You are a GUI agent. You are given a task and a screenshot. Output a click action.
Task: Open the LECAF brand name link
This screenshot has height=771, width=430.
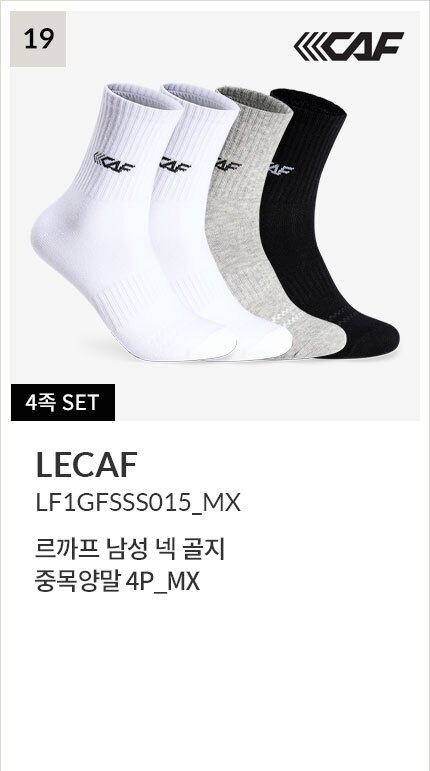pos(86,465)
